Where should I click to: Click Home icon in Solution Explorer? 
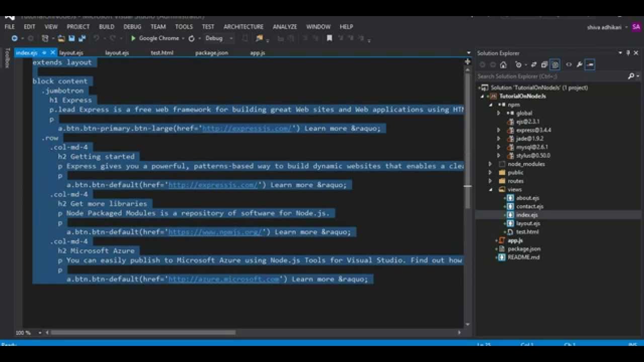(x=503, y=64)
